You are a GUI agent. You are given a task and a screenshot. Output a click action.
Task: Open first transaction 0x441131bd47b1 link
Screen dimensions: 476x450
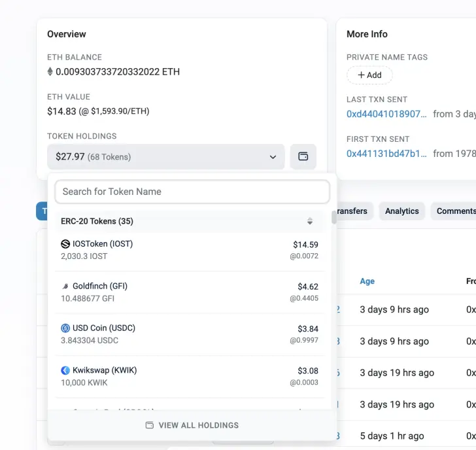pos(386,154)
